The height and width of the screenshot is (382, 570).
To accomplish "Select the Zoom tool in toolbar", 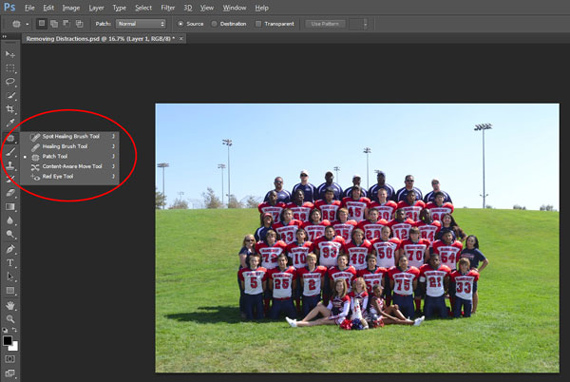I will (x=10, y=319).
